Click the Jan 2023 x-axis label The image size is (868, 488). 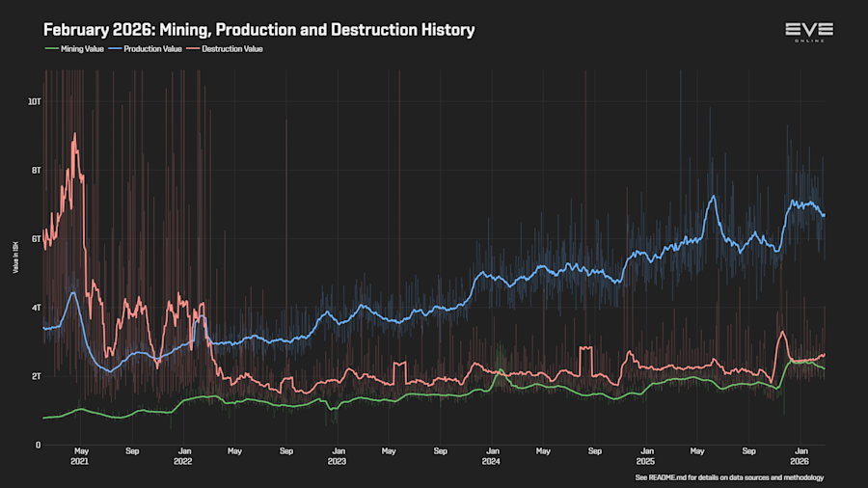(338, 456)
